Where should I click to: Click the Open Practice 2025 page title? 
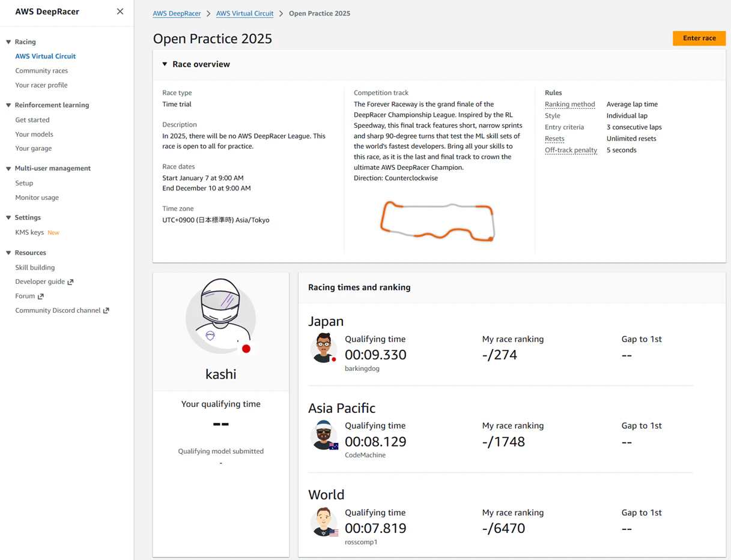(213, 38)
